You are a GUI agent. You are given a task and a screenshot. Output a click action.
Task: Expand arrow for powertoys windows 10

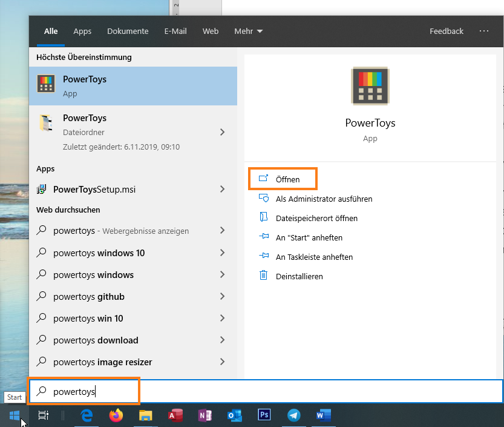point(222,253)
